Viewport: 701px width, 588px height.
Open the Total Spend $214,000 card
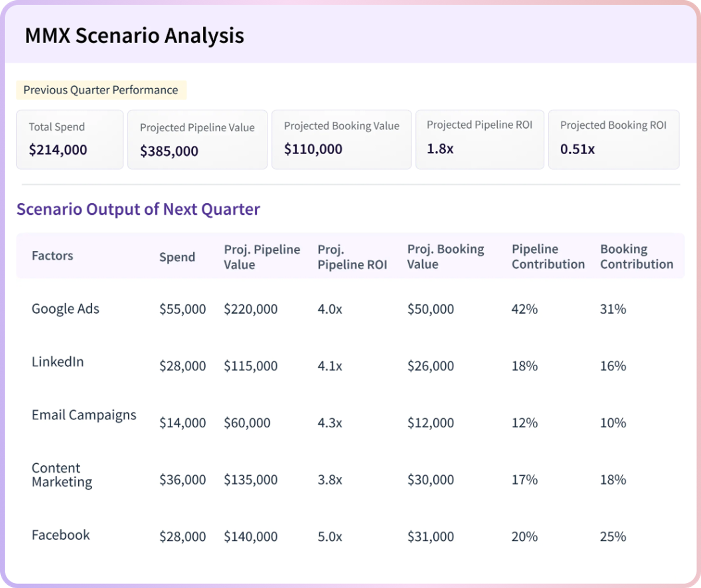(x=70, y=140)
